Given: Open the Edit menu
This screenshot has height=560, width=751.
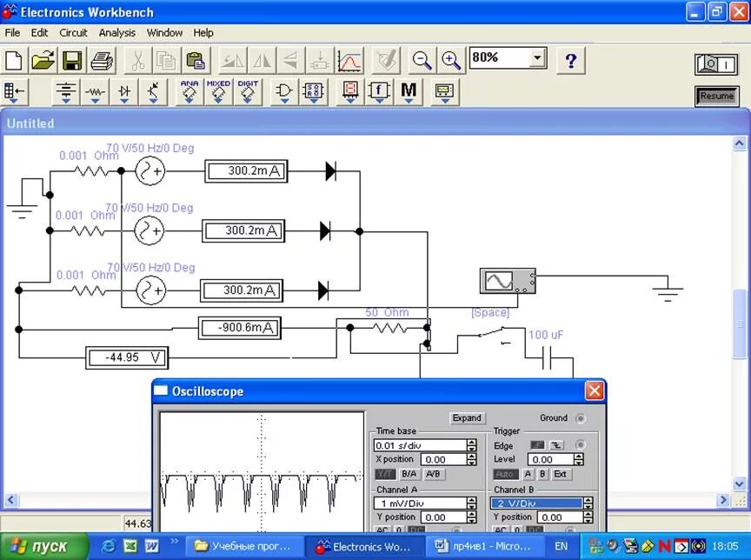Looking at the screenshot, I should click(x=39, y=32).
